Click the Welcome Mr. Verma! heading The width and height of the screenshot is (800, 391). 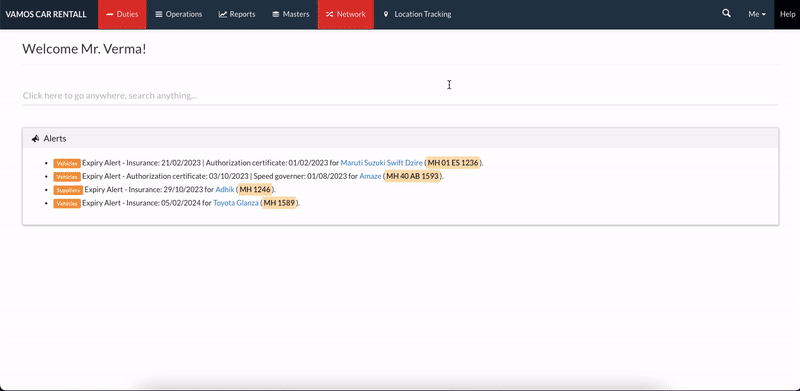point(84,49)
